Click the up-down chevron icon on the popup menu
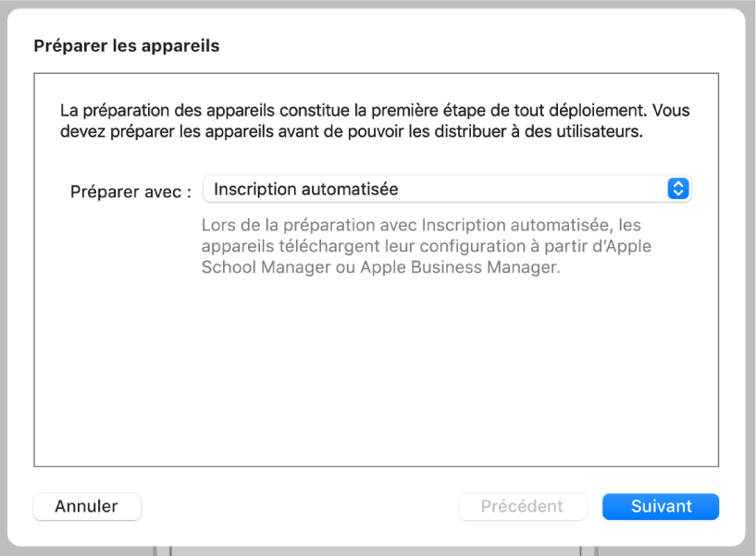 (678, 189)
